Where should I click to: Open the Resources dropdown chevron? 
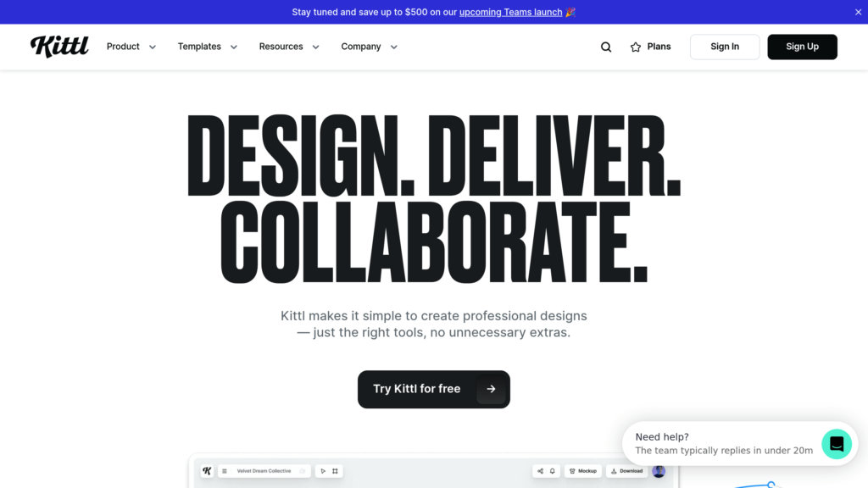point(315,47)
